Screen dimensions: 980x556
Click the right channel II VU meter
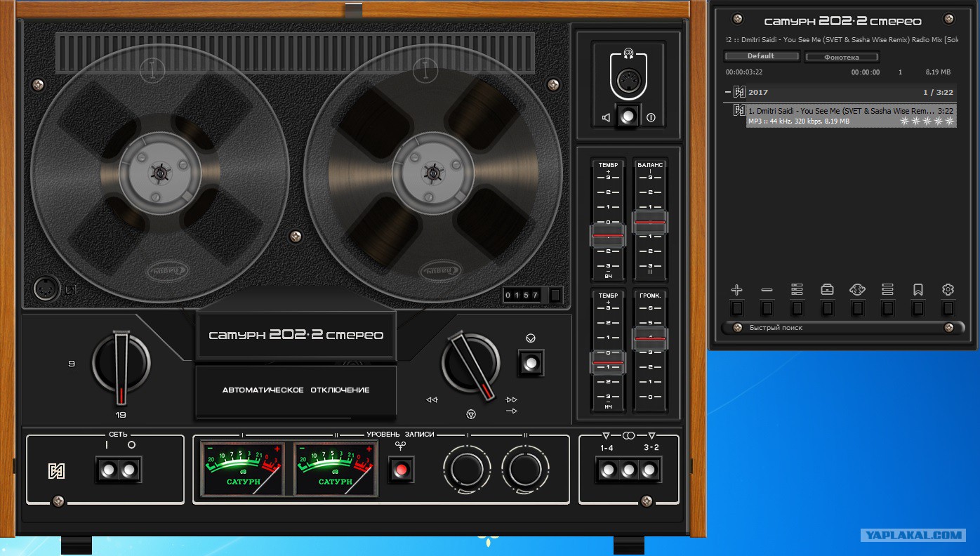click(x=335, y=468)
